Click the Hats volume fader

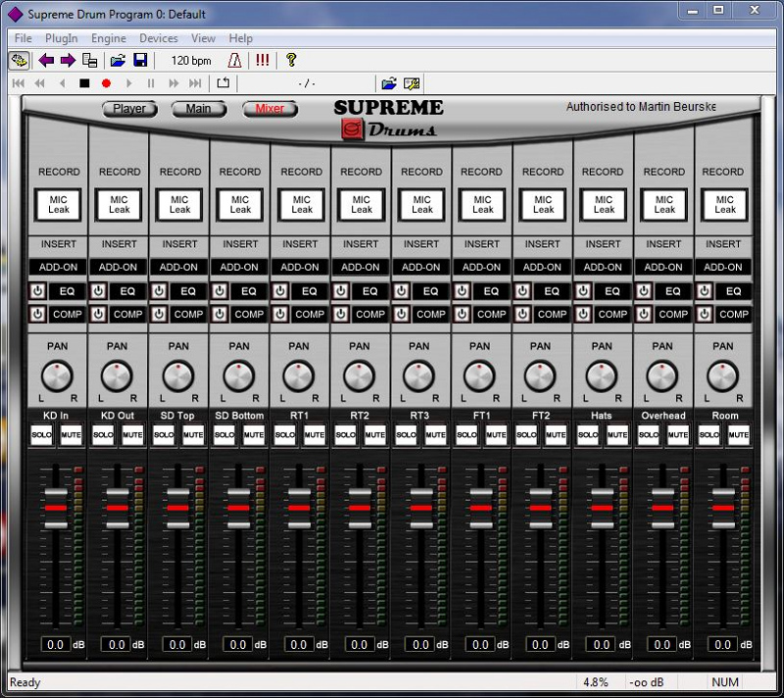coord(602,508)
